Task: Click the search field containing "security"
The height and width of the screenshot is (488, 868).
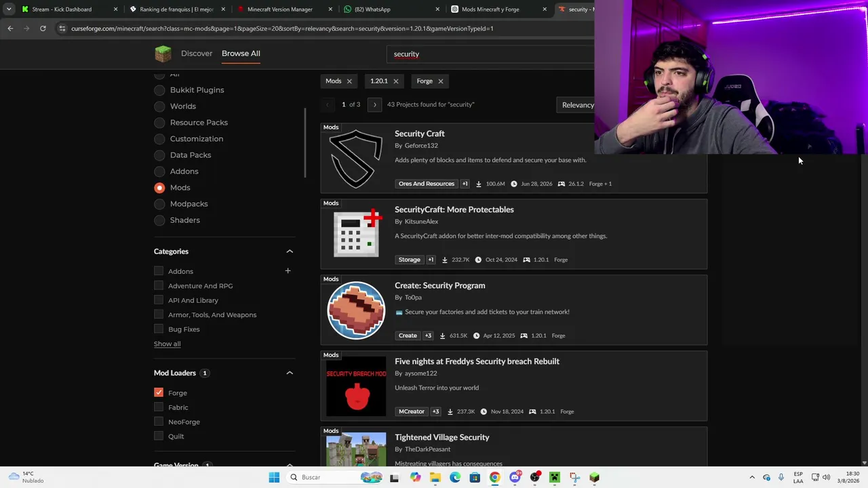Action: pos(491,54)
